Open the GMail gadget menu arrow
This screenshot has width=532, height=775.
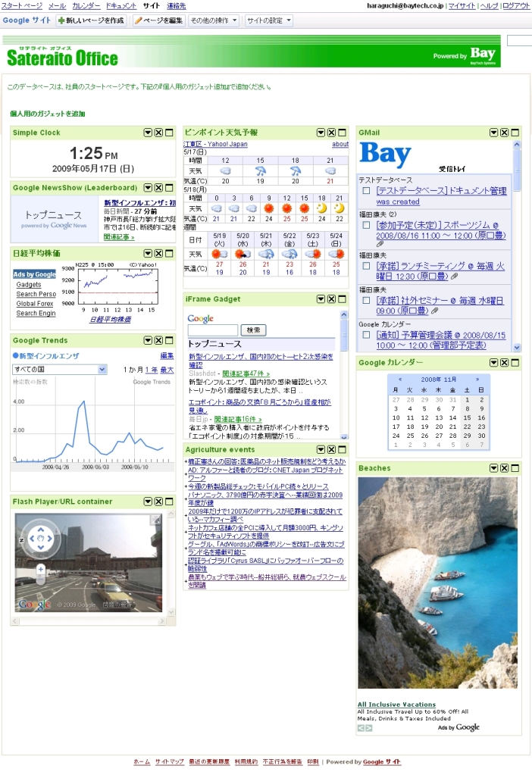click(493, 133)
